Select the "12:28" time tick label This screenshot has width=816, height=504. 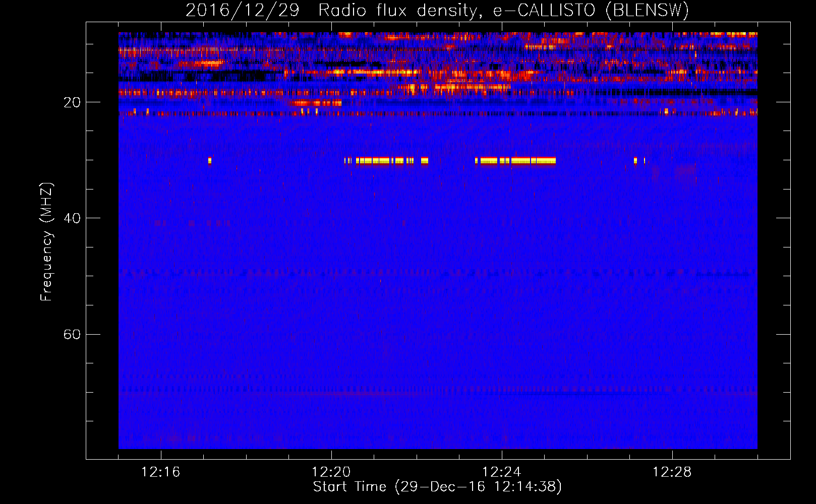tap(672, 472)
